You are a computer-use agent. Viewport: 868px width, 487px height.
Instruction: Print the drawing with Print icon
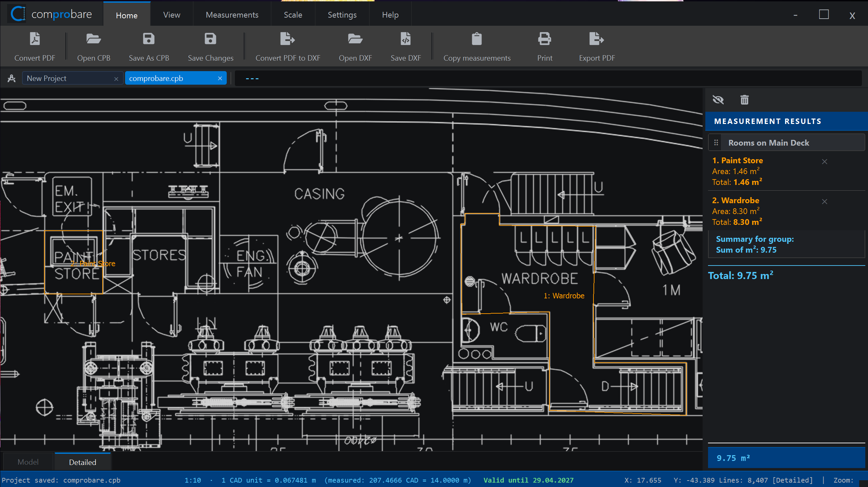[544, 39]
